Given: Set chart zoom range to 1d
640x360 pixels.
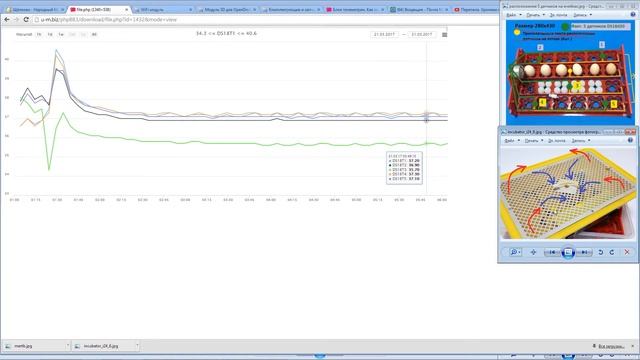Looking at the screenshot, I should (x=50, y=34).
